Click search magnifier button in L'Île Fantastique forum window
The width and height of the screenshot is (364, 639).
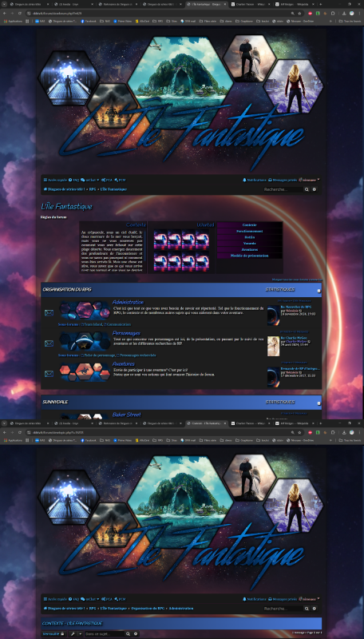[307, 189]
